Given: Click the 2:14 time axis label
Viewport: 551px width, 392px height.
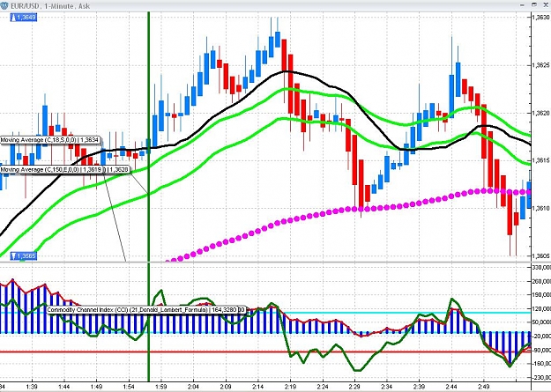Looking at the screenshot, I should [x=258, y=387].
